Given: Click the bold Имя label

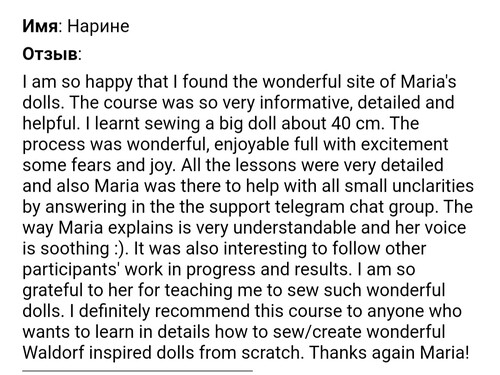Looking at the screenshot, I should point(40,26).
